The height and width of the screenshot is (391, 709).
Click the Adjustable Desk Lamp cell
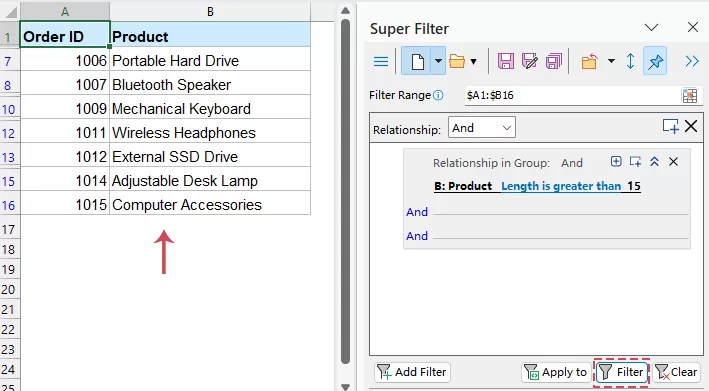click(210, 180)
